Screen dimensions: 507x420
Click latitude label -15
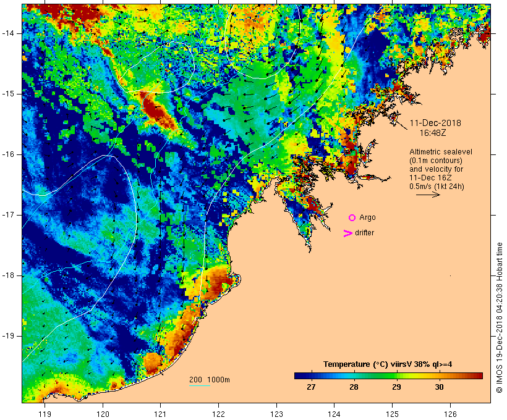tap(7, 94)
